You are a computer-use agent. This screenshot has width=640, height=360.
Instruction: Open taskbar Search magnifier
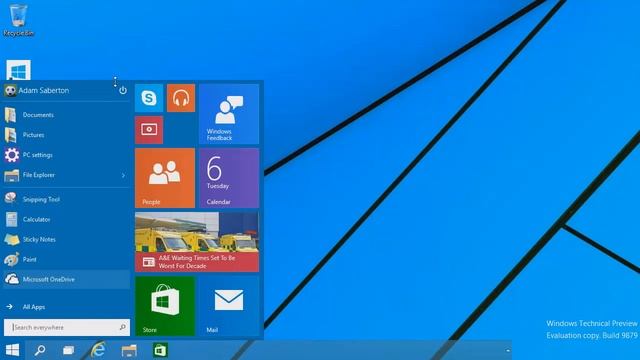(40, 350)
